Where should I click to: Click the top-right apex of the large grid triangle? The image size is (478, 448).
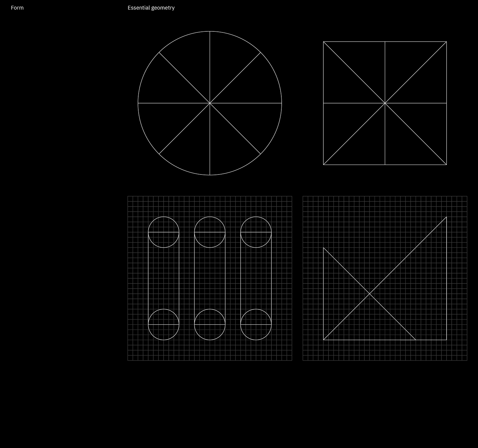click(x=446, y=217)
